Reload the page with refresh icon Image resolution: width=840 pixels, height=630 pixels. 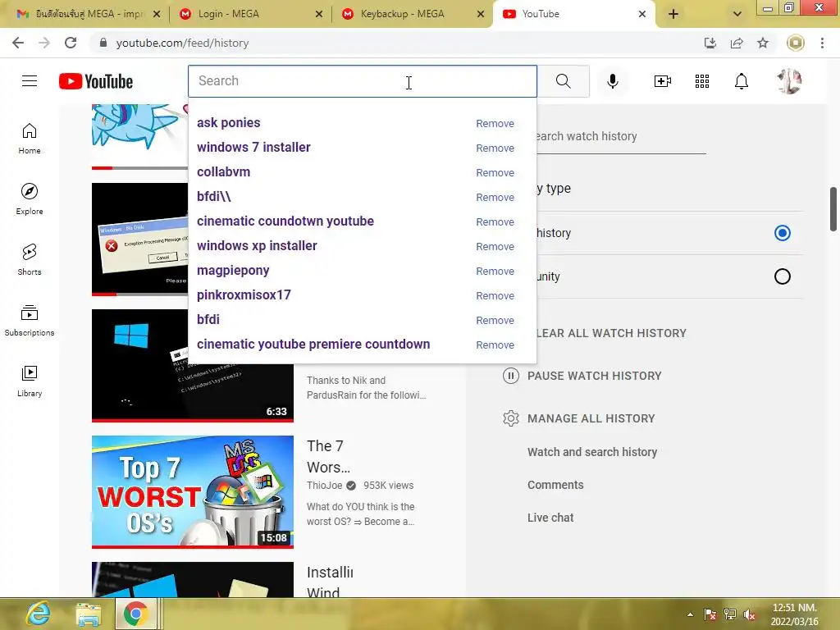[x=71, y=43]
